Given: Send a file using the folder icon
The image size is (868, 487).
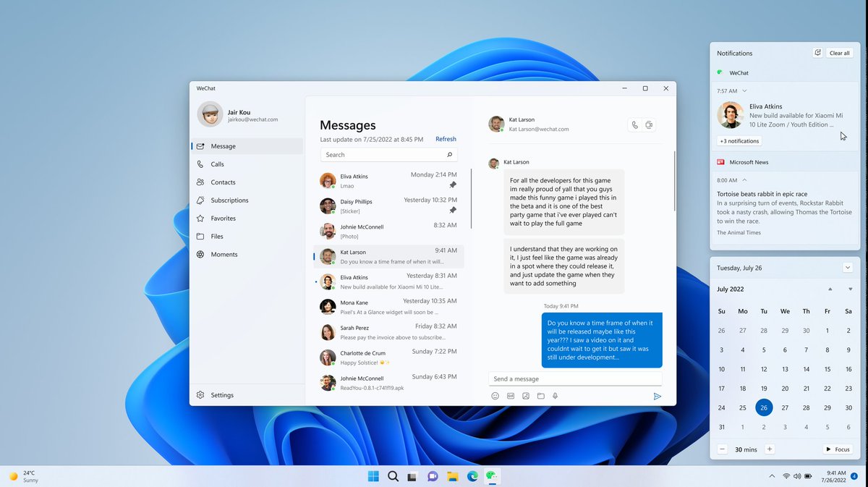Looking at the screenshot, I should point(541,396).
